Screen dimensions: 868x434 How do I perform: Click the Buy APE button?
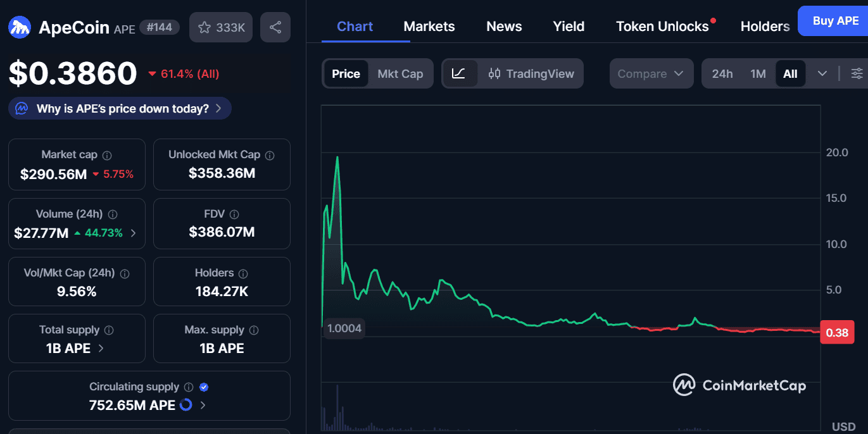point(835,21)
